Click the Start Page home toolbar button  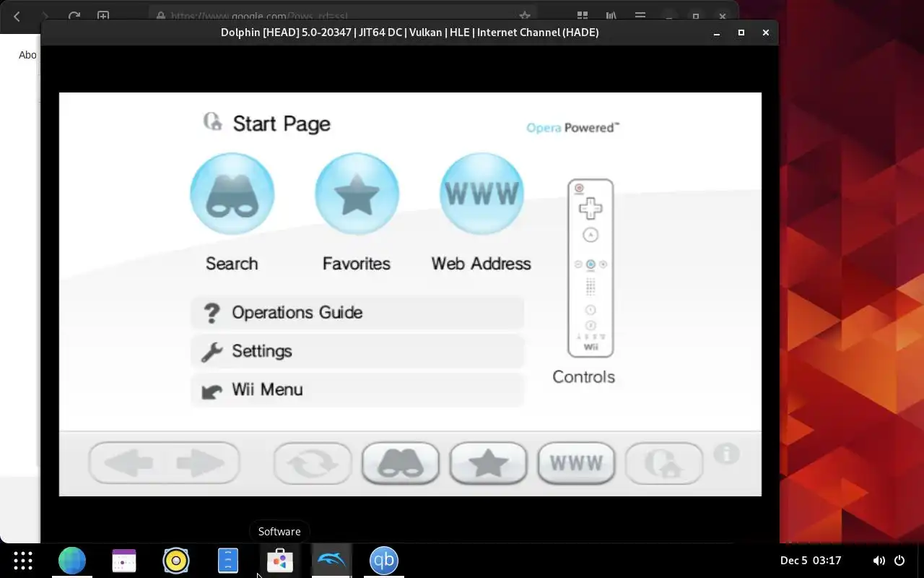(x=664, y=463)
